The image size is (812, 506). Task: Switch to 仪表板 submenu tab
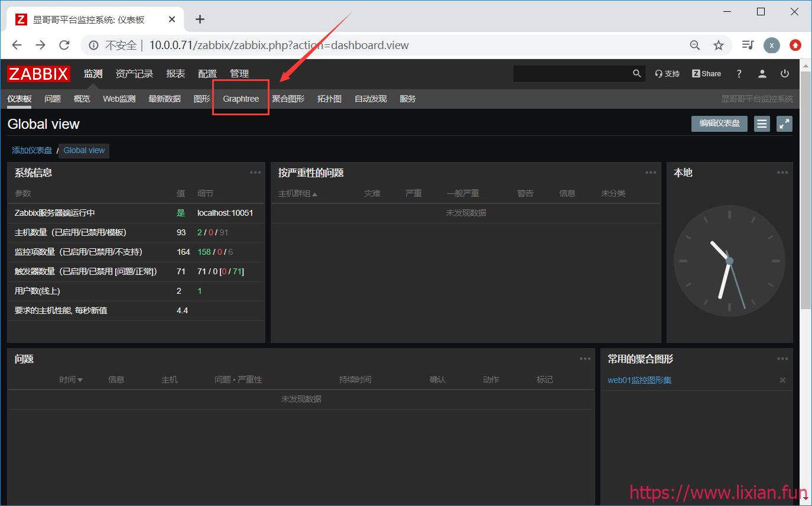(x=20, y=99)
